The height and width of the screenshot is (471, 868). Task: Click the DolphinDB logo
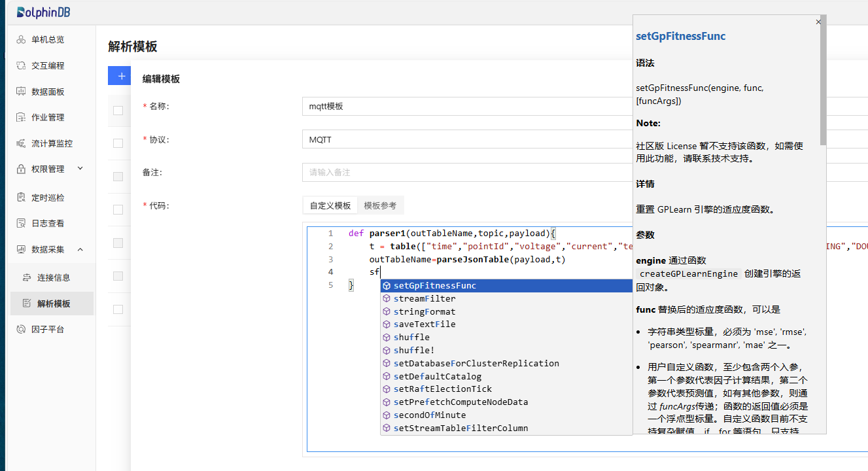(x=43, y=12)
